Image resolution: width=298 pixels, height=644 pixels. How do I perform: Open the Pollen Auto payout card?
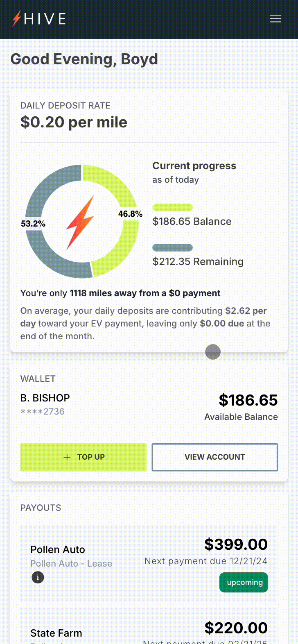[x=149, y=564]
